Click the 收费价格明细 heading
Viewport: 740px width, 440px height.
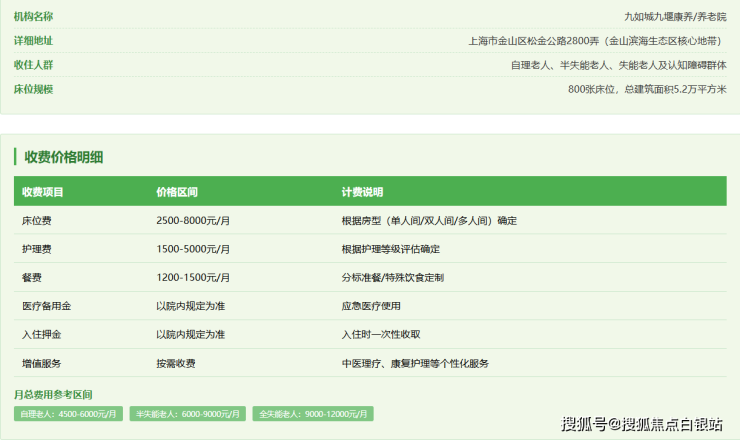click(x=64, y=157)
